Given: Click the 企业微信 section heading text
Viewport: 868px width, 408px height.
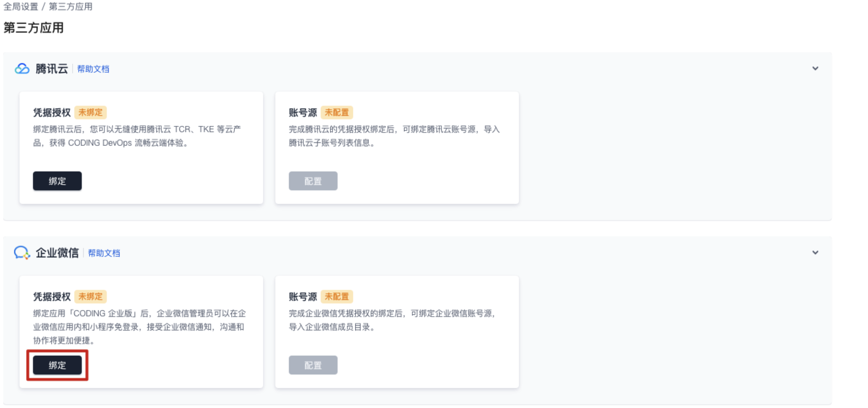Looking at the screenshot, I should [57, 253].
